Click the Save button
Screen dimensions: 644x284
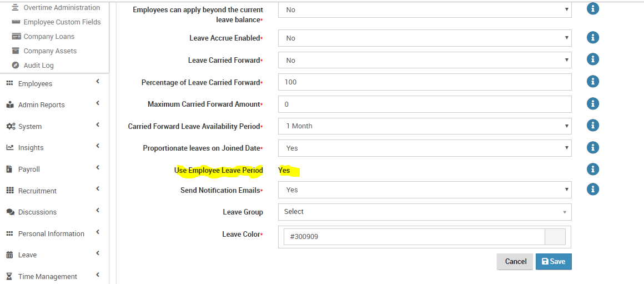(x=554, y=261)
